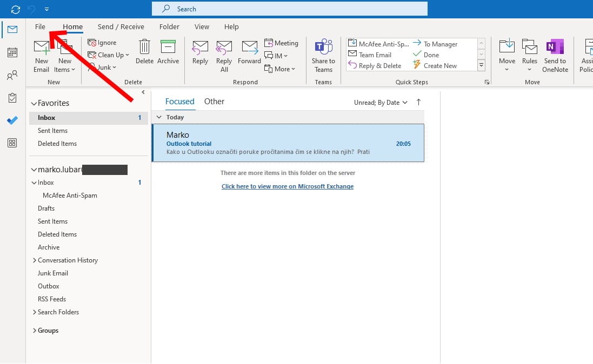This screenshot has width=593, height=364.
Task: Reply to the selected email
Action: [x=200, y=54]
